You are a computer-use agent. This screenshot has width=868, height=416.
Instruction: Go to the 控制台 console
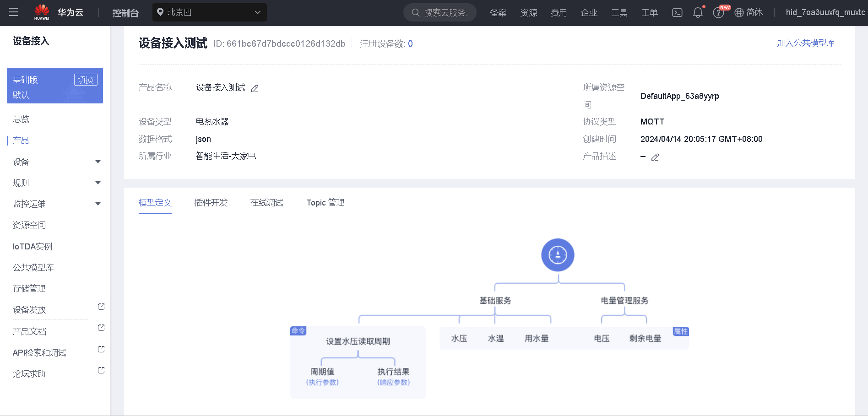pyautogui.click(x=125, y=13)
